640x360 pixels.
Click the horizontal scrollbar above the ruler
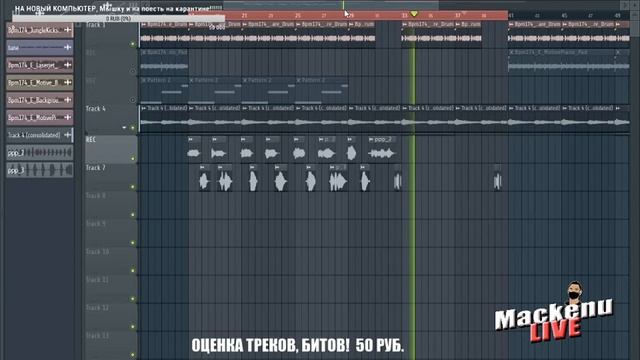click(x=331, y=5)
